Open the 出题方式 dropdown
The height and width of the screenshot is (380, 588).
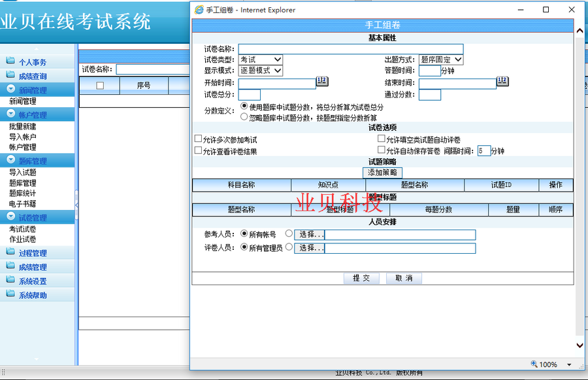pos(441,60)
